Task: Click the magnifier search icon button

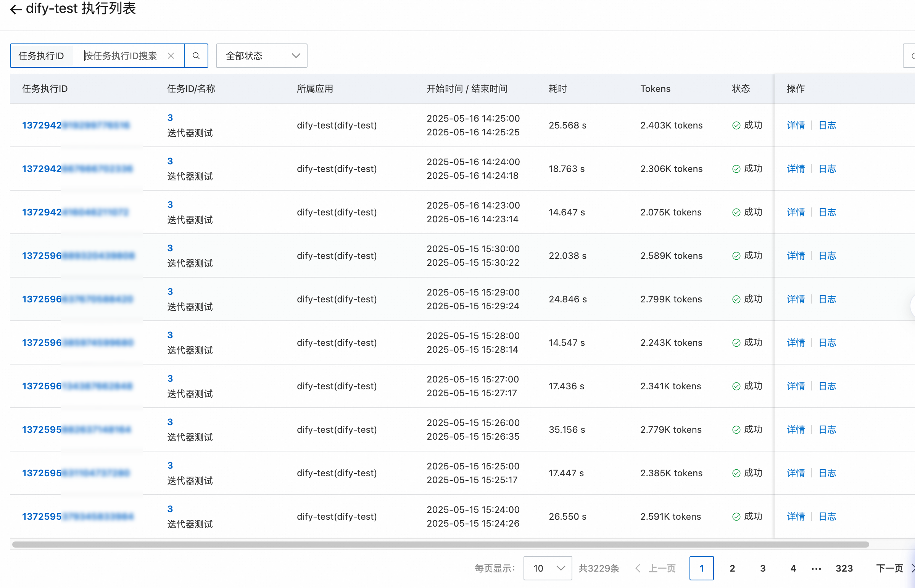Action: click(196, 56)
